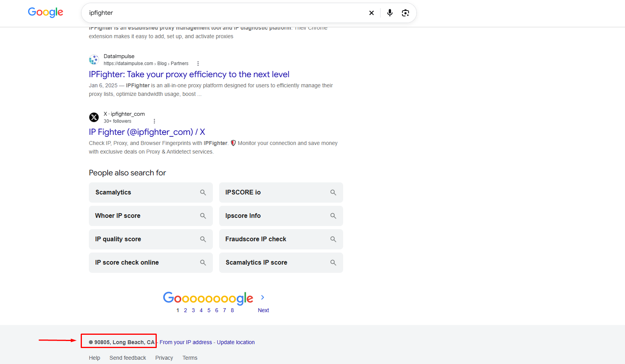
Task: Click the 30+ followers text
Action: [117, 121]
